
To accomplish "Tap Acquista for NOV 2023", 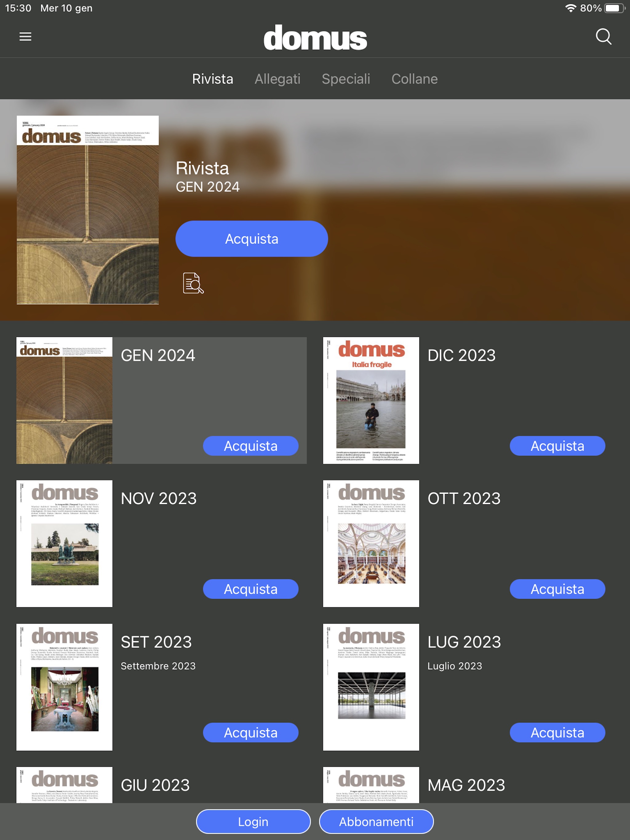I will pos(251,589).
